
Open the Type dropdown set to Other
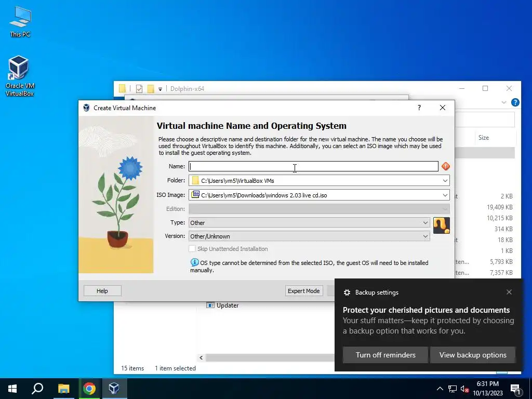point(309,222)
